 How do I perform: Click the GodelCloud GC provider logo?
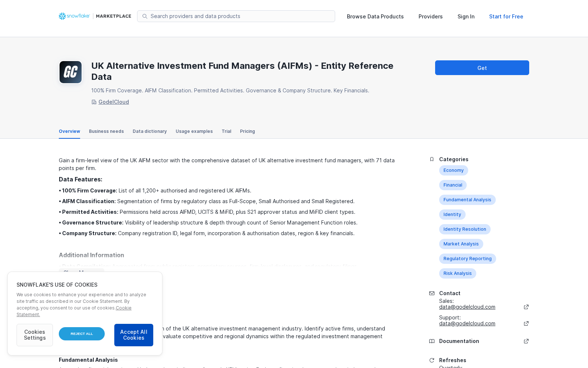tap(71, 72)
